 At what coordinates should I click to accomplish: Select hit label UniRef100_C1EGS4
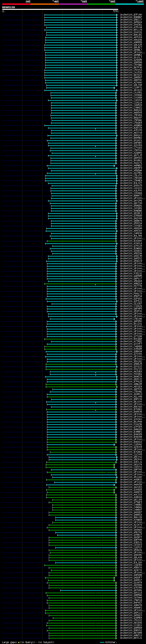[131, 100]
